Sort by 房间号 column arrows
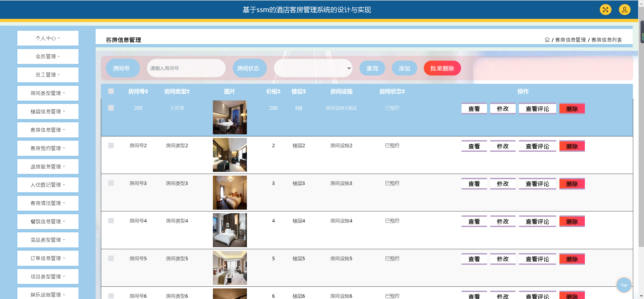The height and width of the screenshot is (299, 644). [x=146, y=92]
